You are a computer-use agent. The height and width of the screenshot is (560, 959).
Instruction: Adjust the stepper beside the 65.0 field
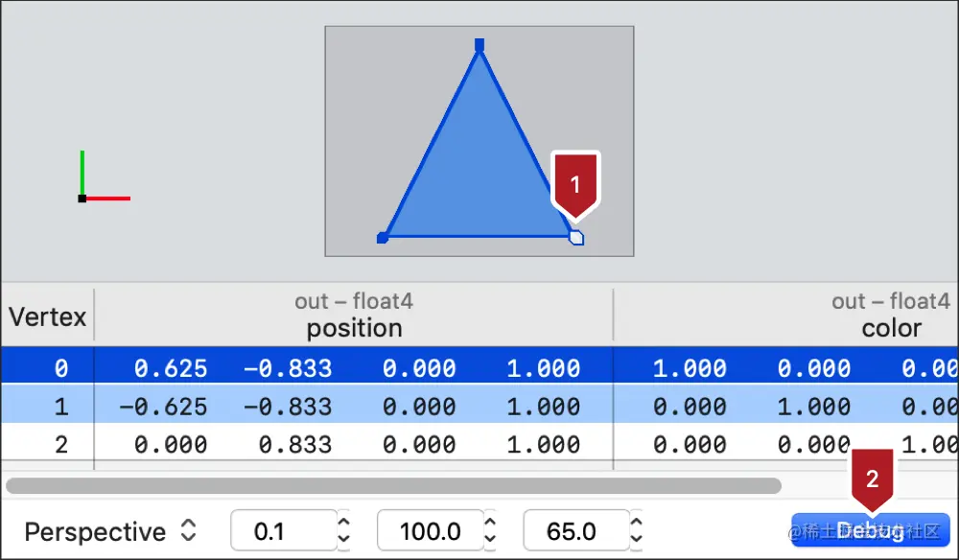click(x=636, y=530)
